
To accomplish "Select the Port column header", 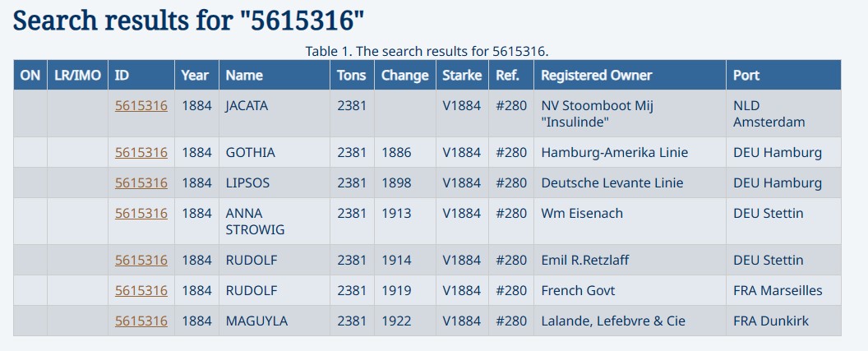I will click(746, 75).
